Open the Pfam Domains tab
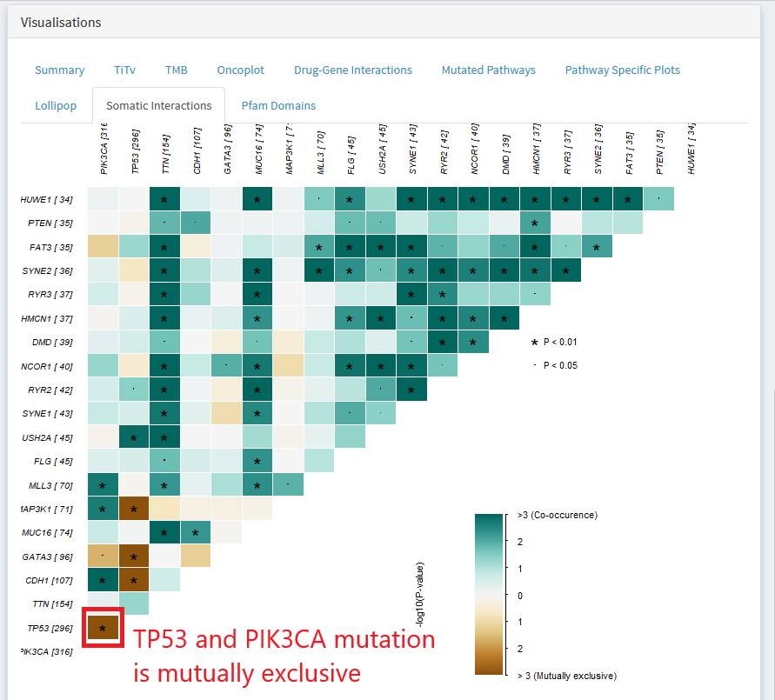 pyautogui.click(x=278, y=106)
